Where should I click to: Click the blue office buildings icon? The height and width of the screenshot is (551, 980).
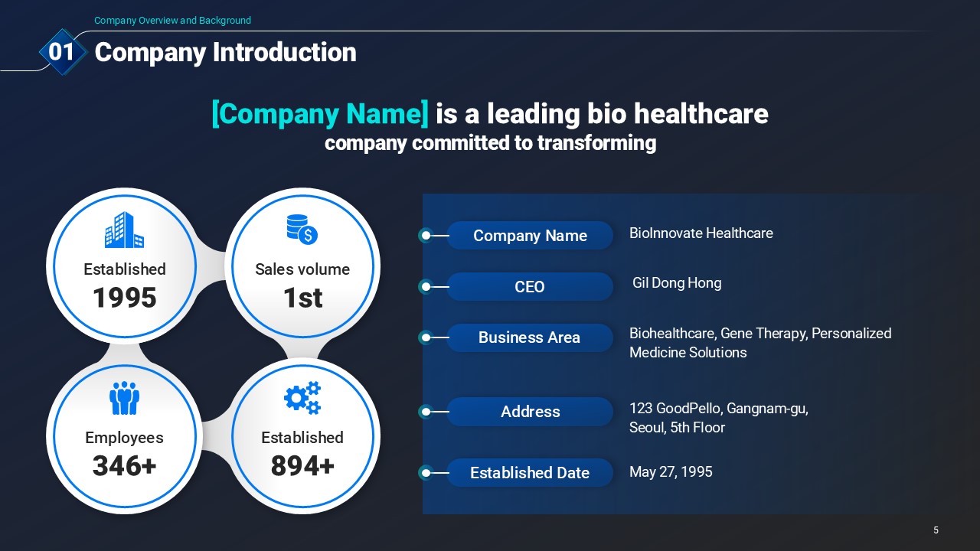(x=124, y=230)
